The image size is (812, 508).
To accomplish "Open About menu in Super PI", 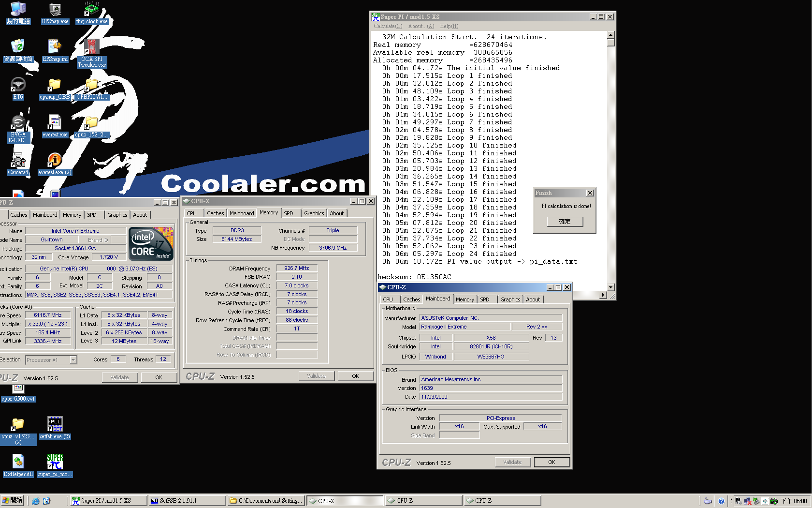I will pos(421,26).
